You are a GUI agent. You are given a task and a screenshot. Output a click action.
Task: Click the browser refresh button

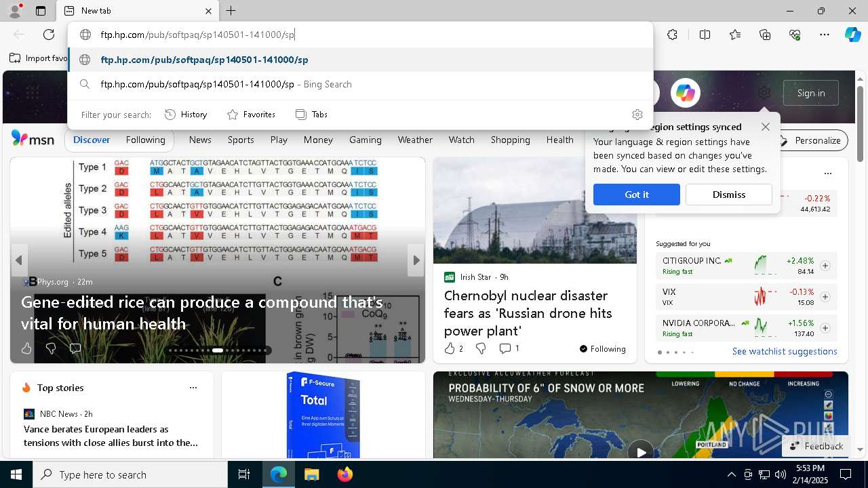pos(49,35)
